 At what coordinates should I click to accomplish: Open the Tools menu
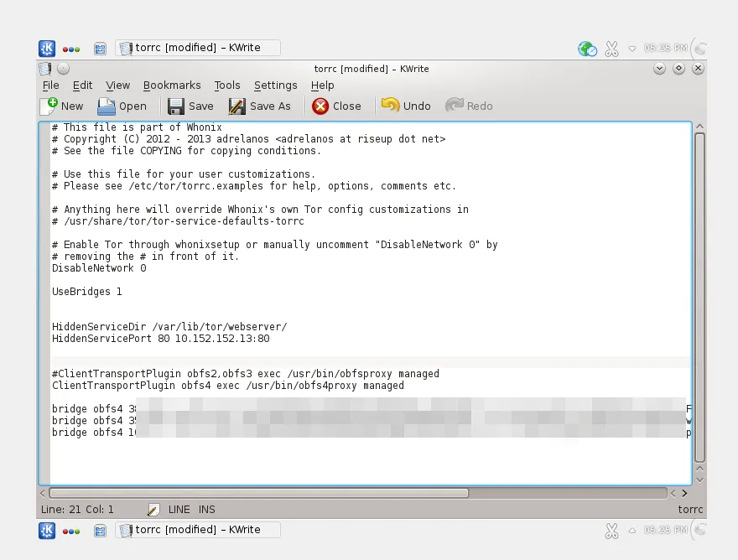pos(227,86)
